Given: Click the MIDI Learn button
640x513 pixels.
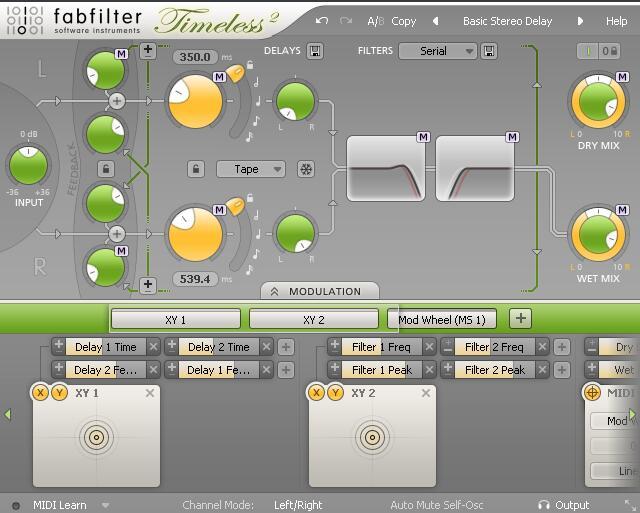Looking at the screenshot, I should (60, 505).
